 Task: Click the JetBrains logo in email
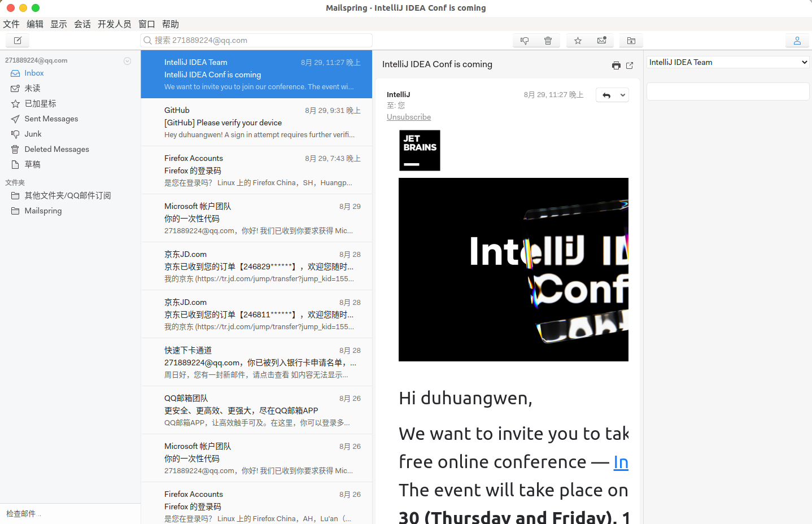pyautogui.click(x=420, y=151)
